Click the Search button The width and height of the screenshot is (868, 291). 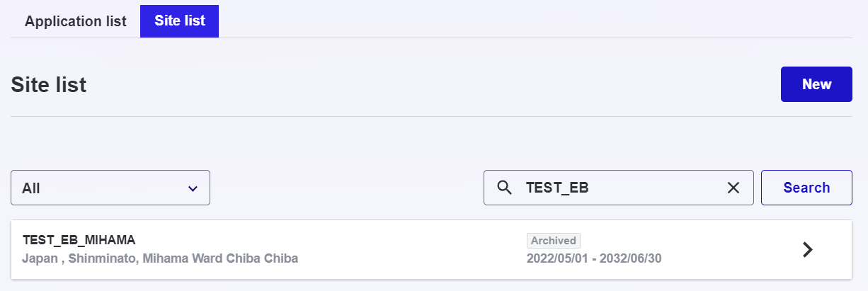pyautogui.click(x=806, y=188)
